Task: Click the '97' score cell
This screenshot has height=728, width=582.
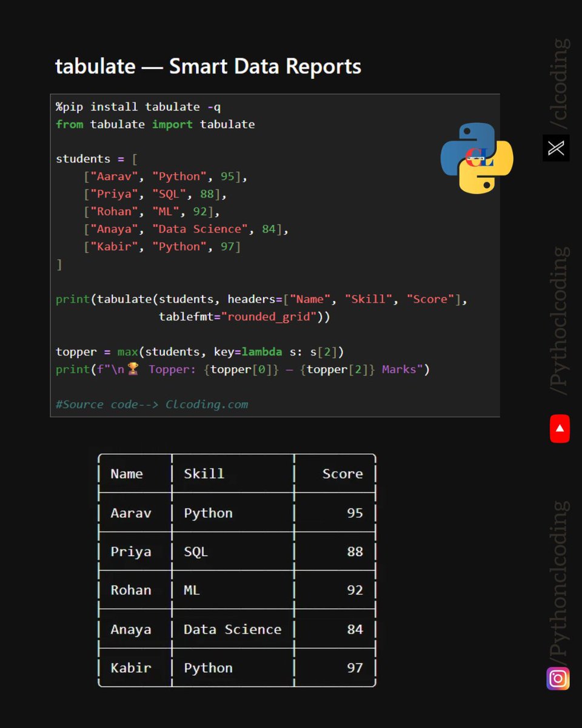Action: (355, 668)
